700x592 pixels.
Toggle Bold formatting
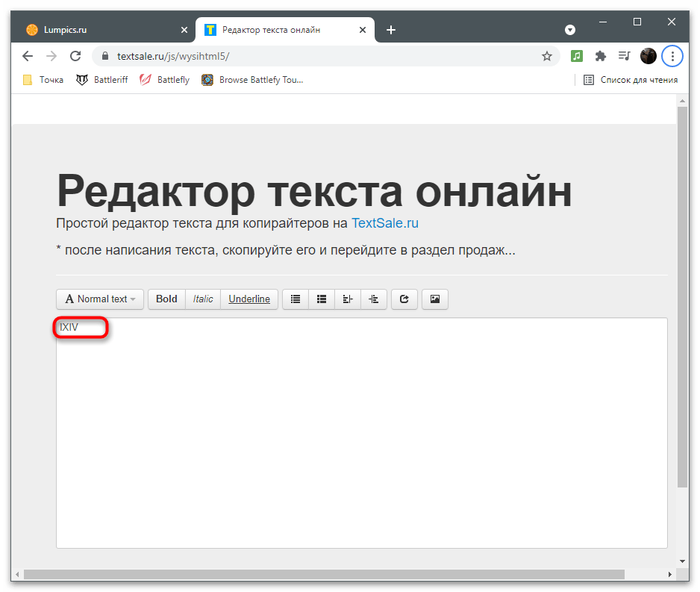coord(166,299)
